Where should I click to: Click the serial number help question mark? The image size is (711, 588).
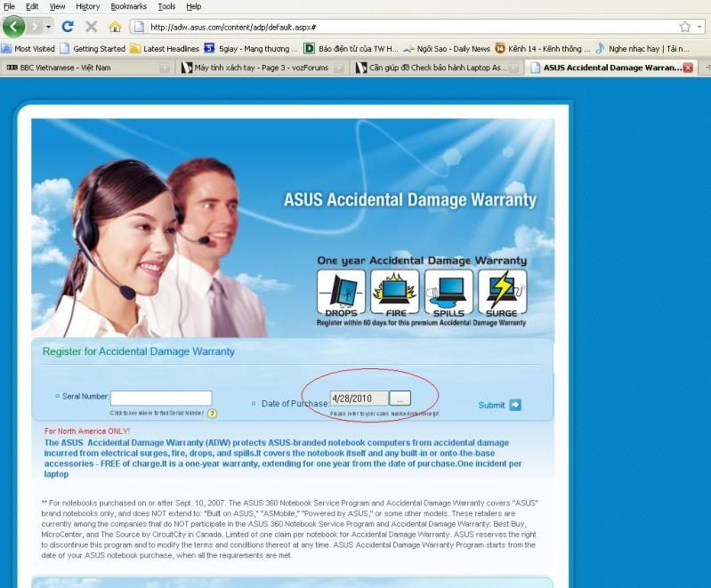click(x=212, y=414)
